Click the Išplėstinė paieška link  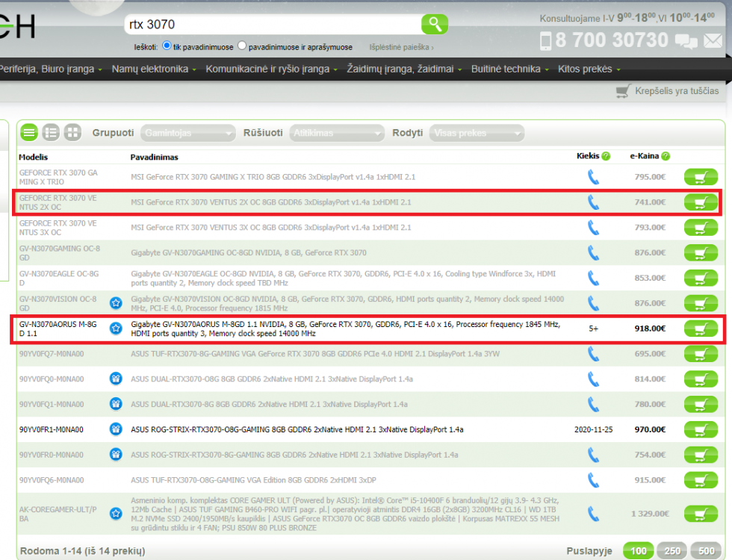tap(401, 47)
